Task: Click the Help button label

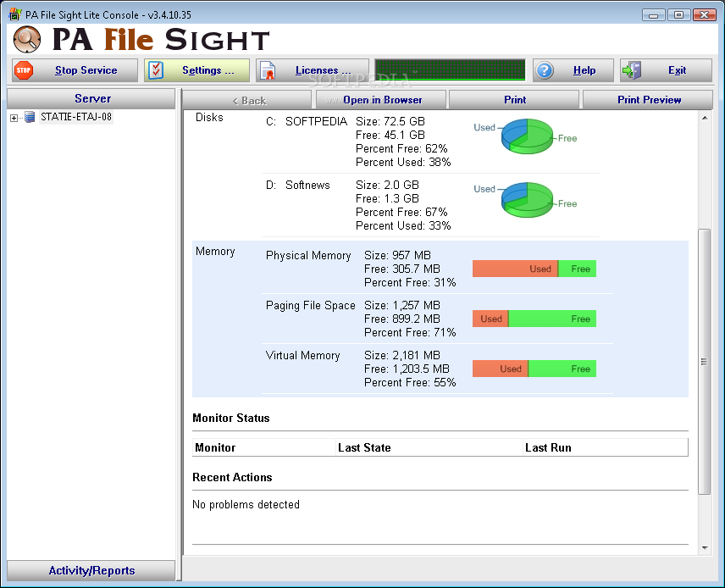Action: point(584,70)
